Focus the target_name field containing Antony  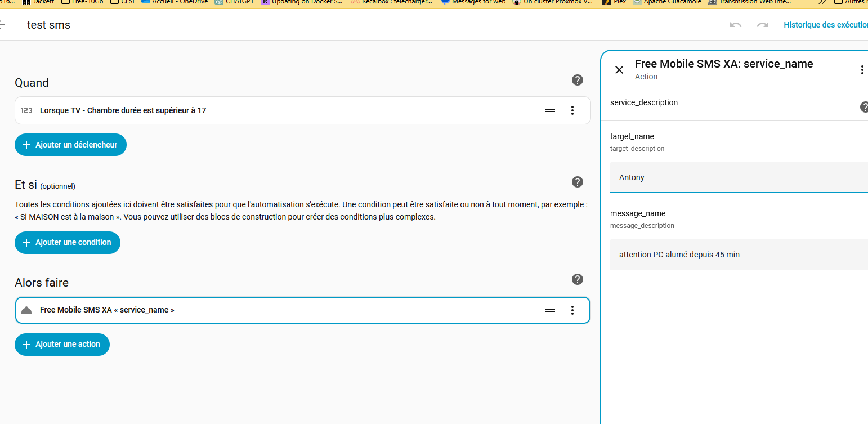tap(739, 177)
